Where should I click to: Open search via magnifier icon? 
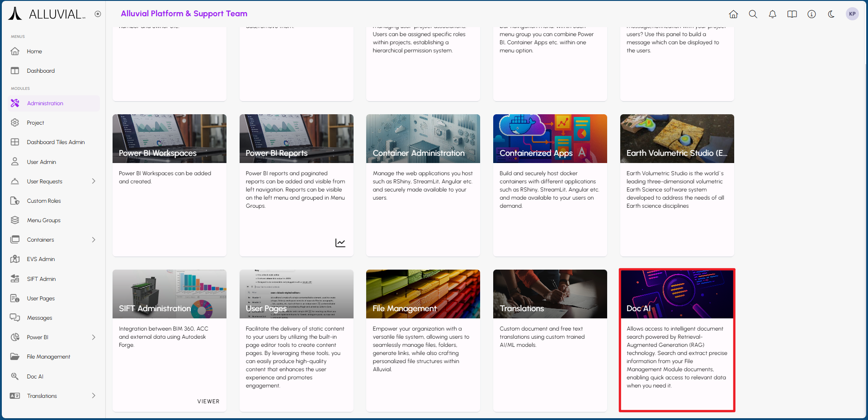pos(753,14)
